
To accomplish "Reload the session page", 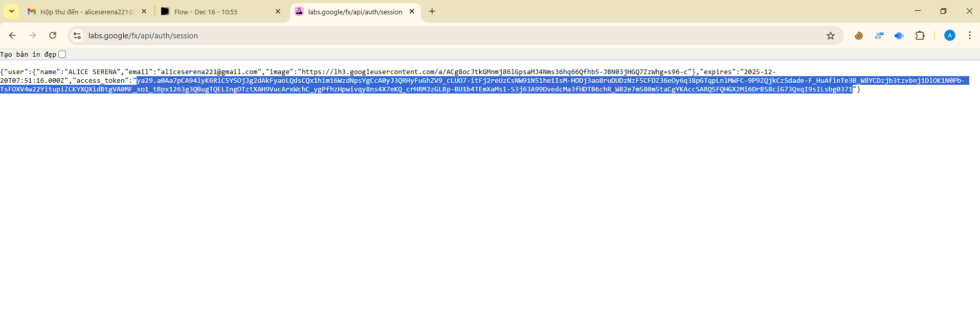I will pyautogui.click(x=53, y=35).
